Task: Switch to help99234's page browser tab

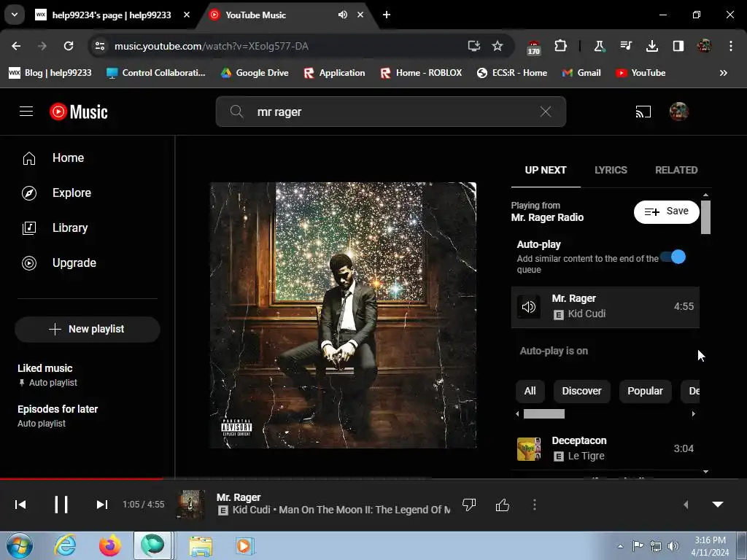Action: pyautogui.click(x=112, y=15)
